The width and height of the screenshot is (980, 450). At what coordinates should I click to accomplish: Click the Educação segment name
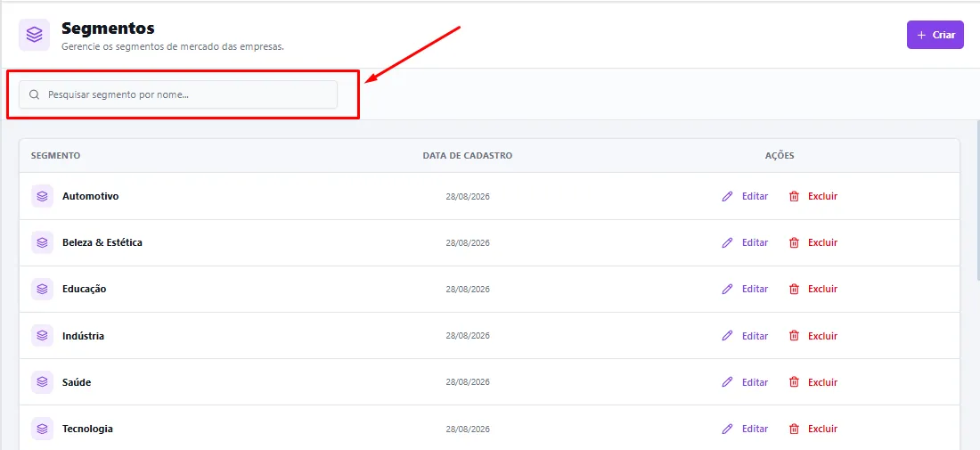pyautogui.click(x=85, y=289)
